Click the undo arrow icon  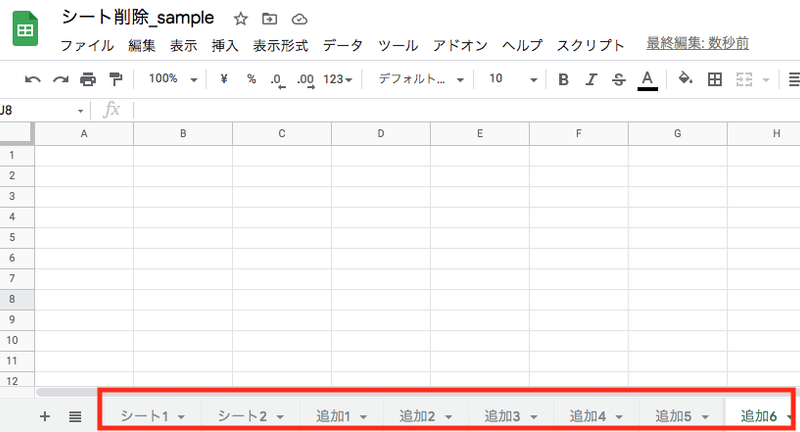pos(33,80)
